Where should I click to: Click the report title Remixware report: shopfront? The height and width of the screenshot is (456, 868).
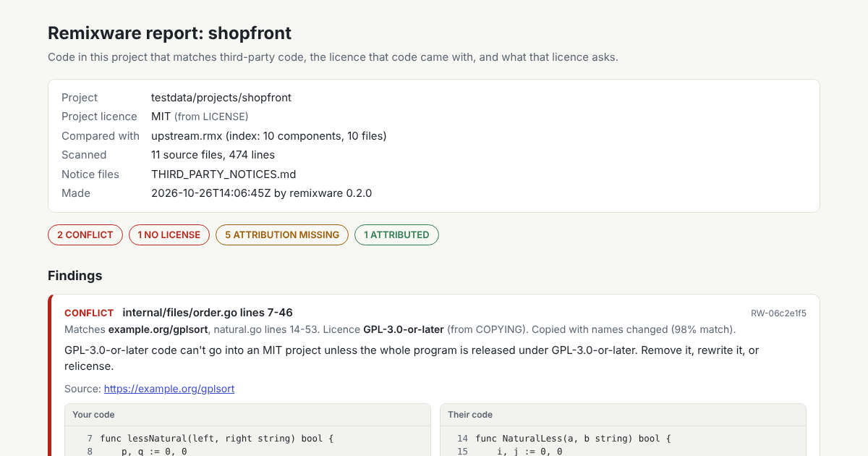click(x=170, y=33)
